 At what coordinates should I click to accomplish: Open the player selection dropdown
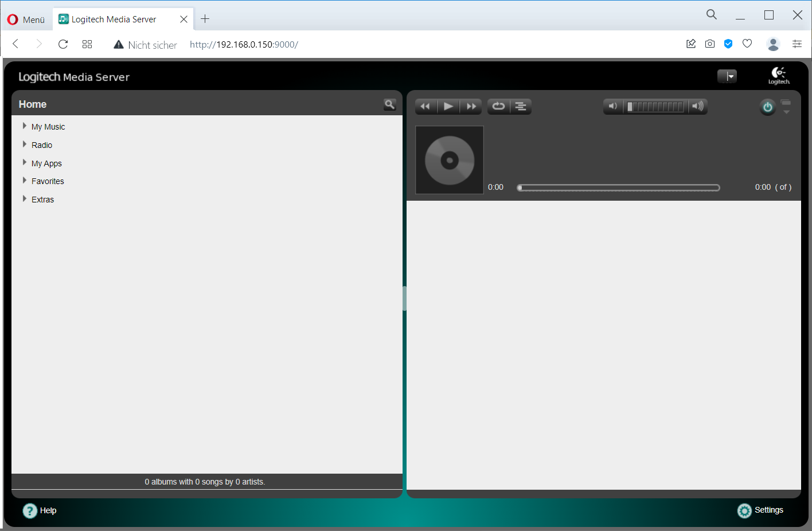pyautogui.click(x=727, y=76)
